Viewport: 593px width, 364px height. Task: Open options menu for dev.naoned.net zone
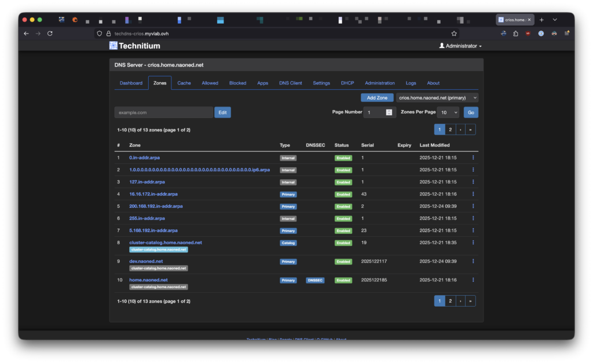473,262
